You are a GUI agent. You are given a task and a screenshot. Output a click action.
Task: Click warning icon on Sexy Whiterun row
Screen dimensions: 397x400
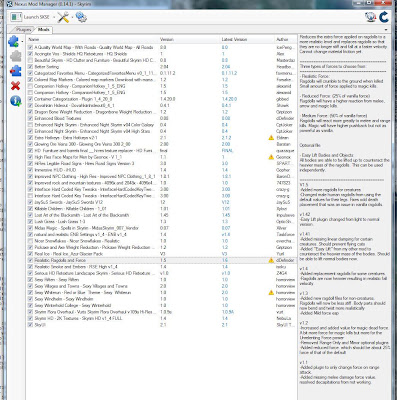(271, 293)
